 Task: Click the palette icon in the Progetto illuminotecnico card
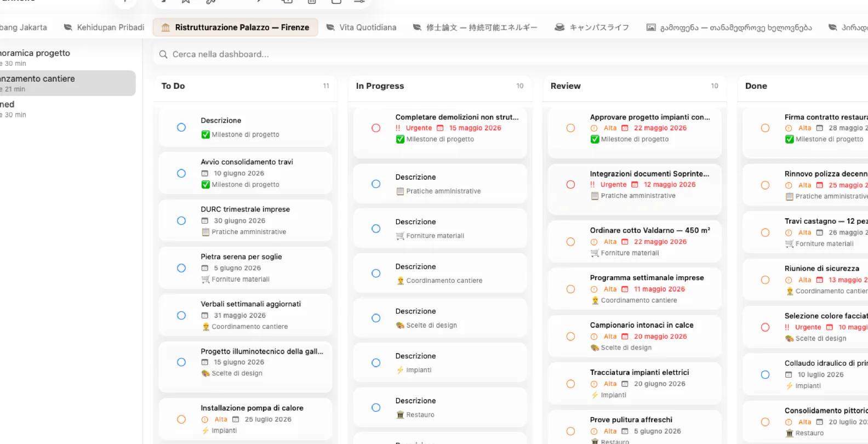point(205,373)
